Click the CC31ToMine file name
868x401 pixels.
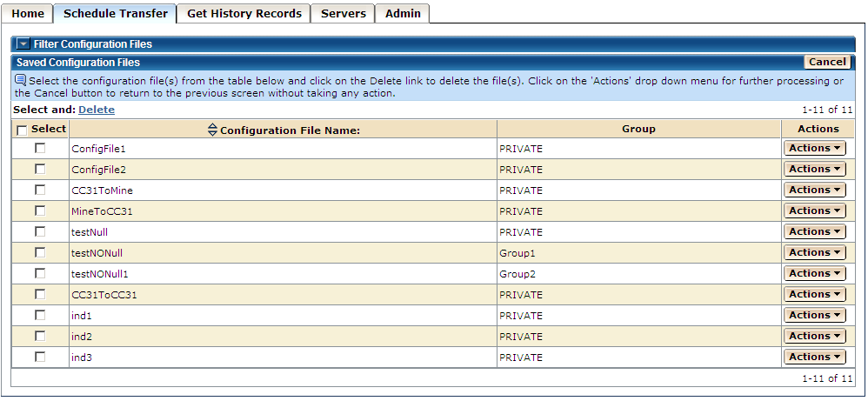[102, 190]
